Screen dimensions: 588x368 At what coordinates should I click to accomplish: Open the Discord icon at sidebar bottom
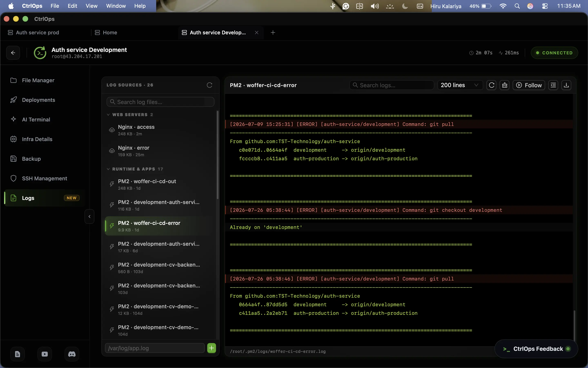pos(72,354)
